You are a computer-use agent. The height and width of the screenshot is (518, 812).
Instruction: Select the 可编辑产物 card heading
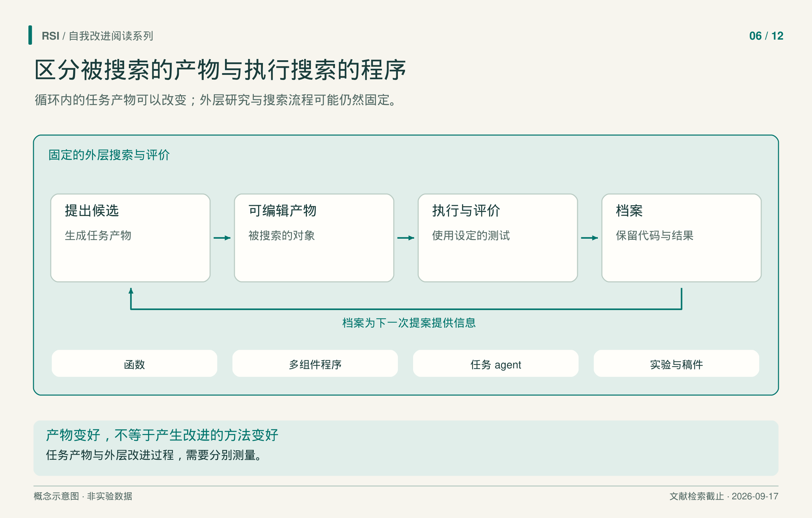(282, 211)
